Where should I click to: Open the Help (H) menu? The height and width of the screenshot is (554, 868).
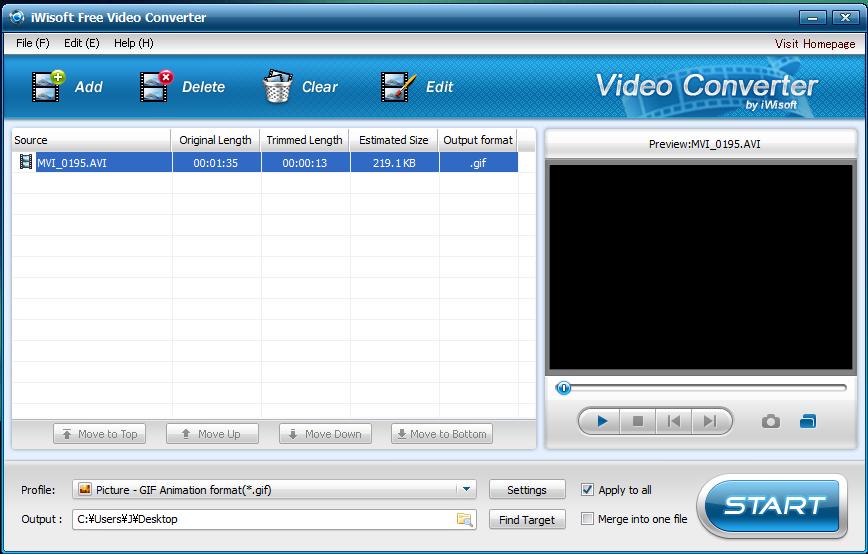(133, 43)
